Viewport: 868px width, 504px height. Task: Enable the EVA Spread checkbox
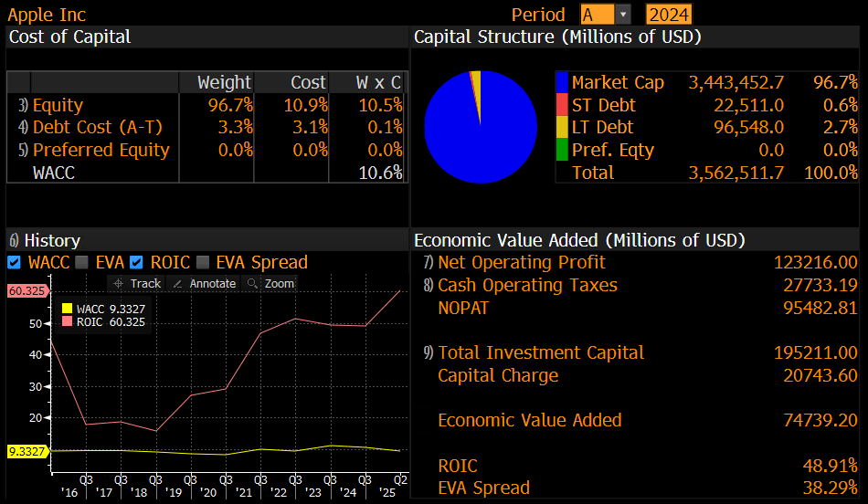202,263
